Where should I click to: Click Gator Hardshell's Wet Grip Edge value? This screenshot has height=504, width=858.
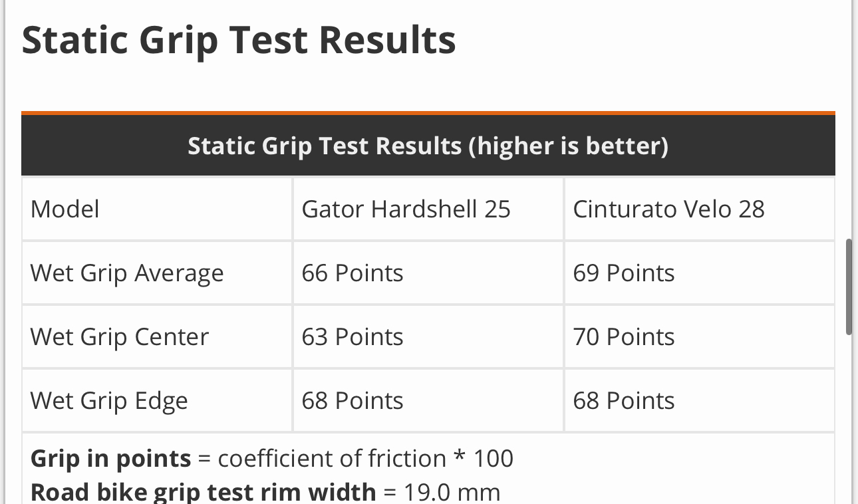[353, 401]
